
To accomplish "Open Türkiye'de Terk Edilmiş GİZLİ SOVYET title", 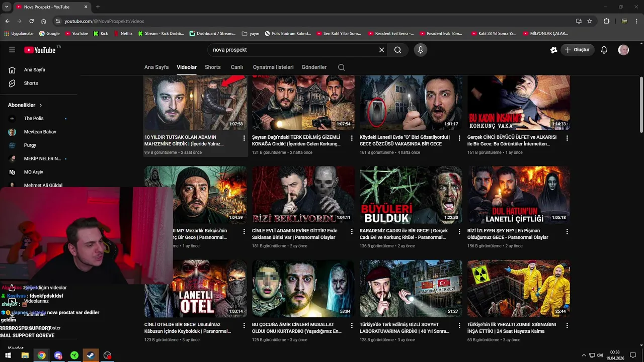I will click(405, 328).
